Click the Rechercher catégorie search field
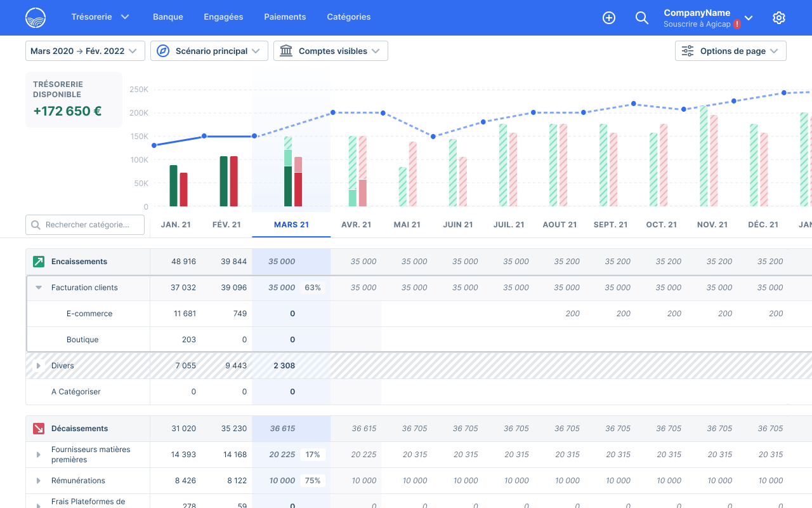Image resolution: width=812 pixels, height=508 pixels. (x=85, y=225)
